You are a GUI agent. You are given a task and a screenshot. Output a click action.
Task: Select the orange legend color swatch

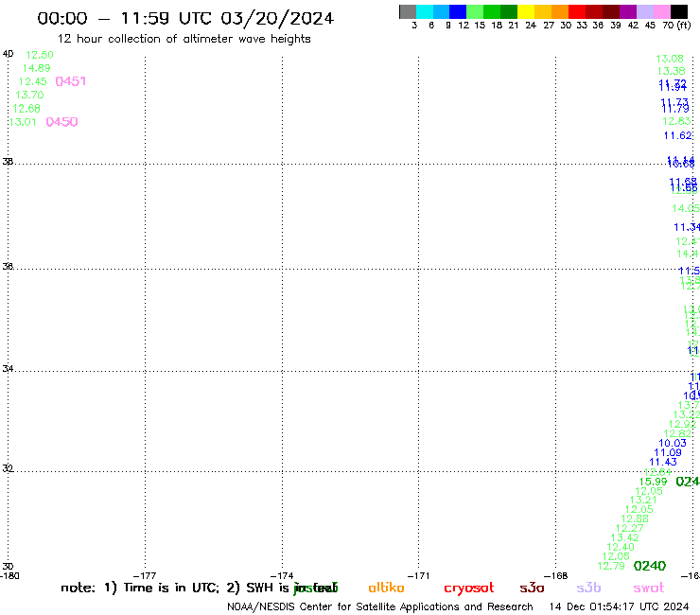click(x=560, y=11)
